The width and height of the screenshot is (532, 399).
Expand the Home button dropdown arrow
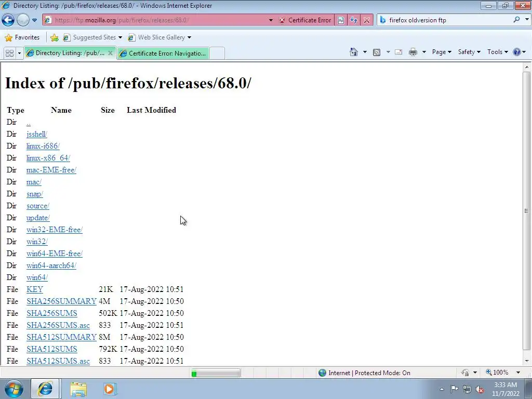365,52
